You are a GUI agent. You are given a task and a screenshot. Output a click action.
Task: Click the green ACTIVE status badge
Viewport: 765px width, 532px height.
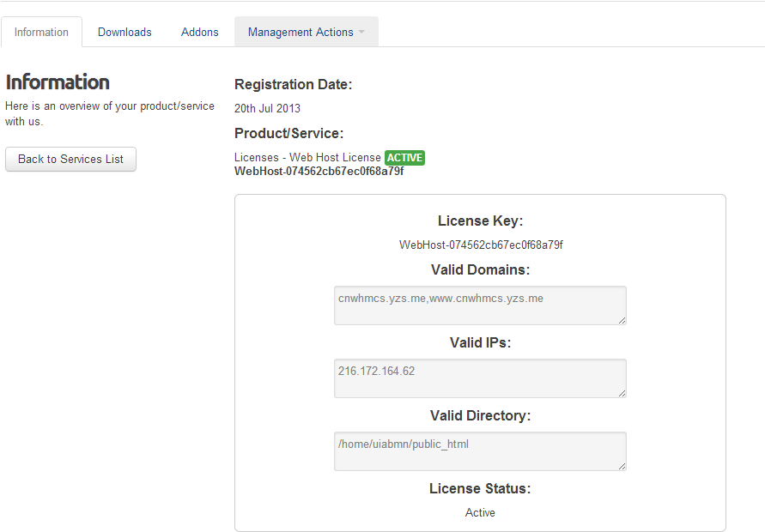pos(404,158)
